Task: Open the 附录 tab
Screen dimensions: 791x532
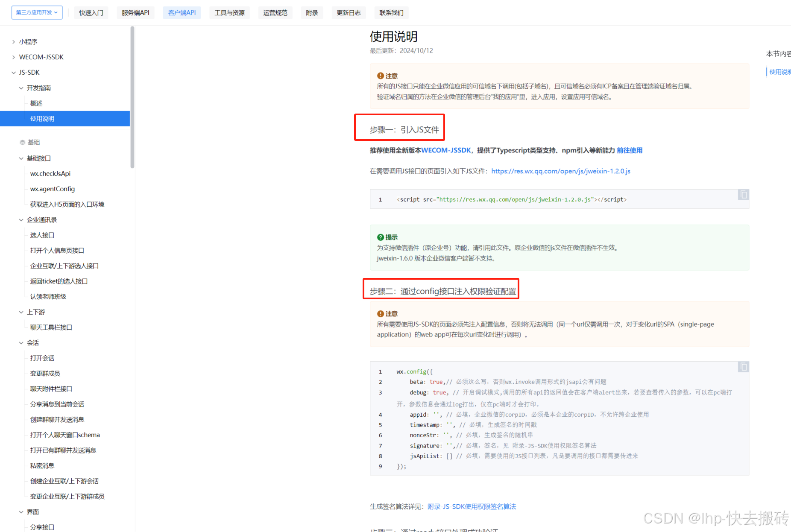Action: point(312,13)
